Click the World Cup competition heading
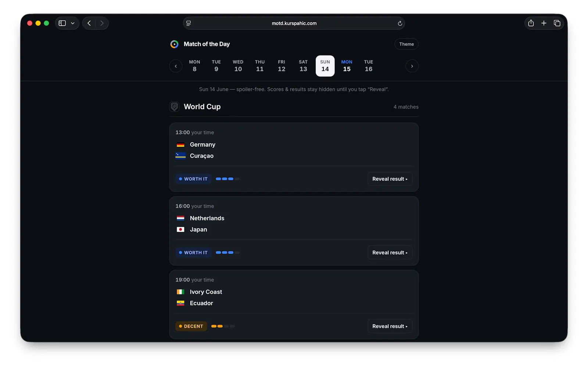 click(202, 107)
